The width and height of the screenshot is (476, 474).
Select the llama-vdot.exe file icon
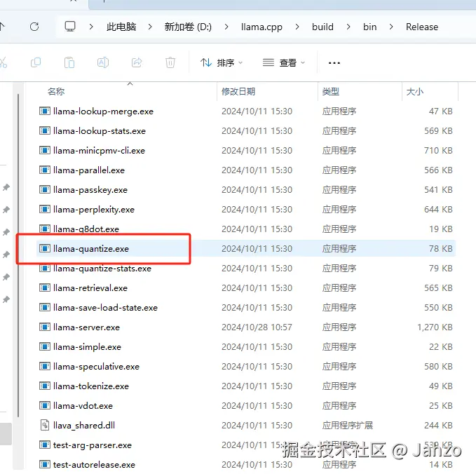[x=45, y=406]
